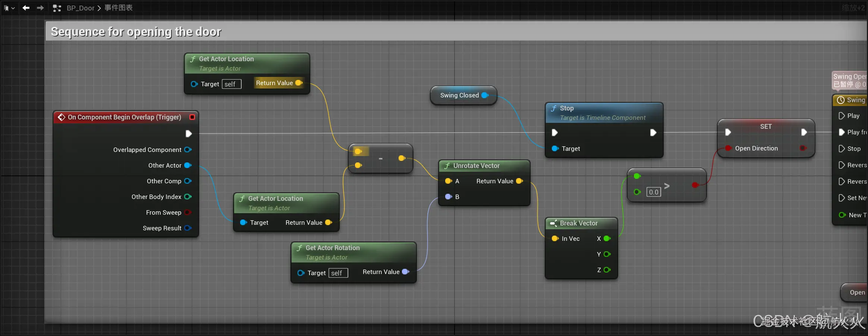
Task: Click the Other Actor output pin
Action: [188, 165]
